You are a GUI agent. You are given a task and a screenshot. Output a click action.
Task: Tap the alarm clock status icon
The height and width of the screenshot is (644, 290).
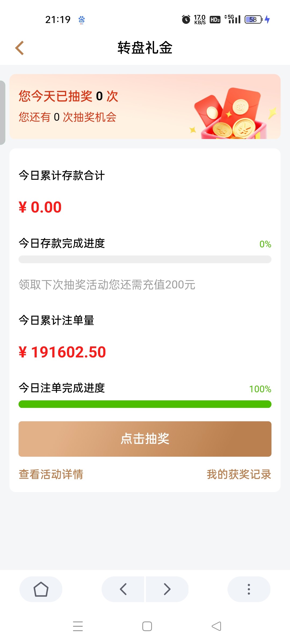pyautogui.click(x=186, y=19)
